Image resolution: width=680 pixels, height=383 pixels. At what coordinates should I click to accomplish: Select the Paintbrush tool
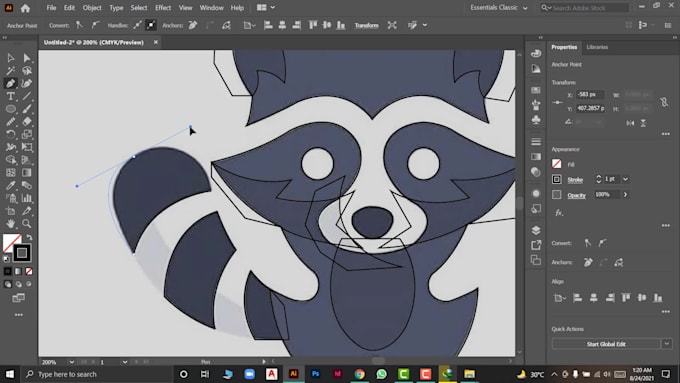[27, 109]
